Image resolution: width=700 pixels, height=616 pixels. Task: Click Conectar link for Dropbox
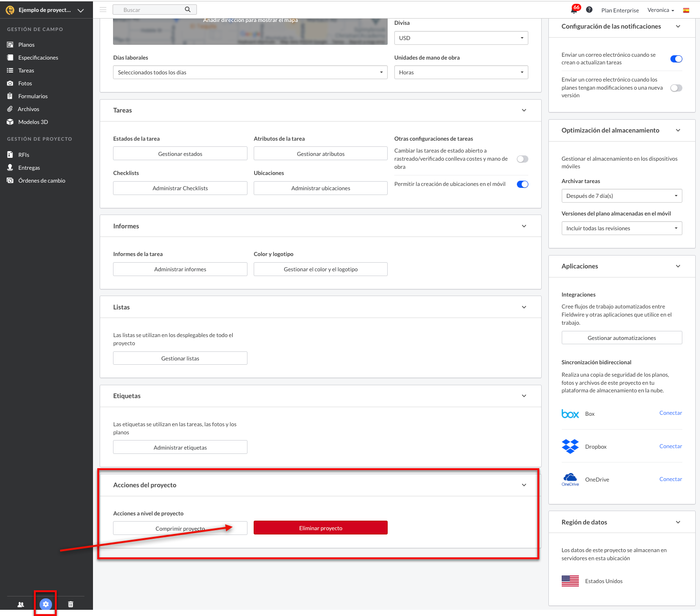click(x=670, y=446)
